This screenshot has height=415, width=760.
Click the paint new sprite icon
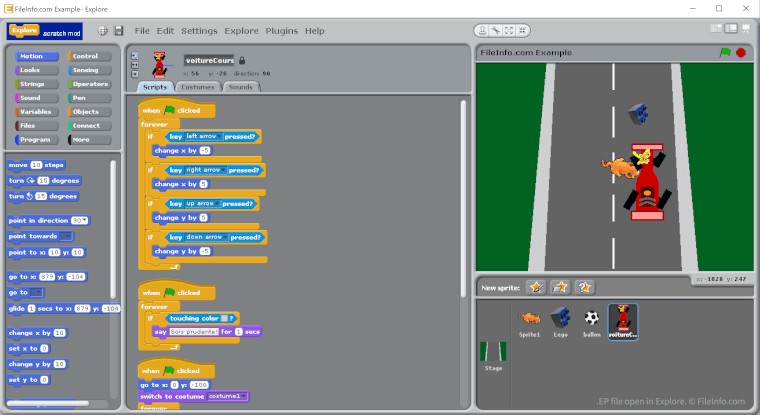point(537,287)
